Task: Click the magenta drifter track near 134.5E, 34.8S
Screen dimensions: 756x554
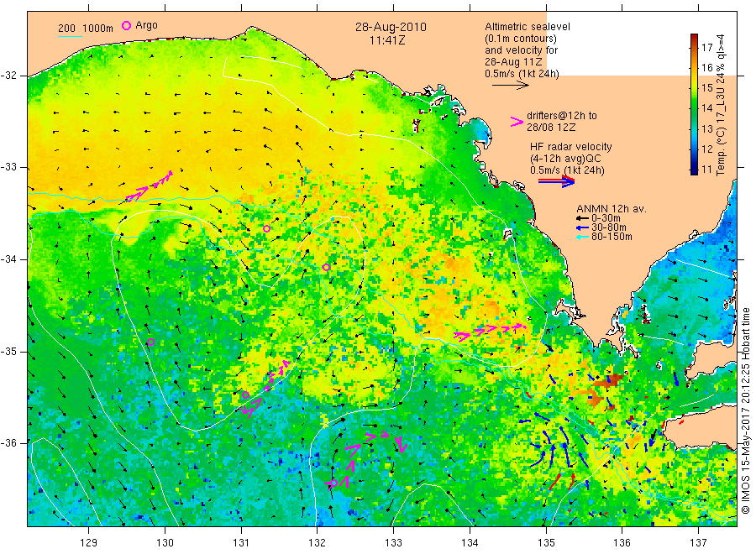Action: coord(491,332)
